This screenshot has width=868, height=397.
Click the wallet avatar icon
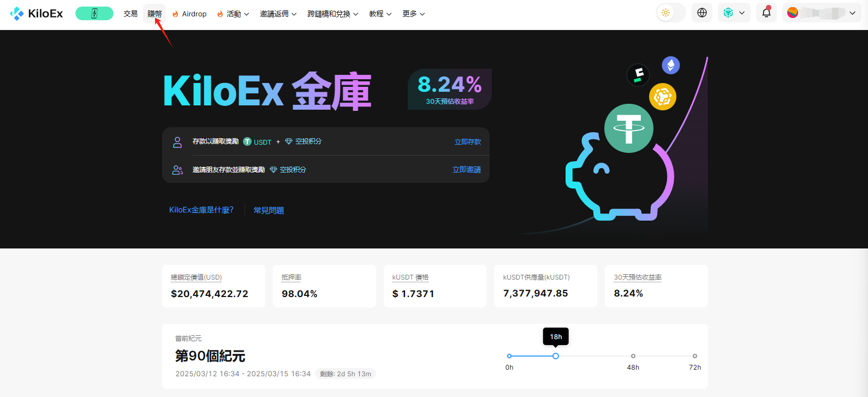(x=793, y=13)
